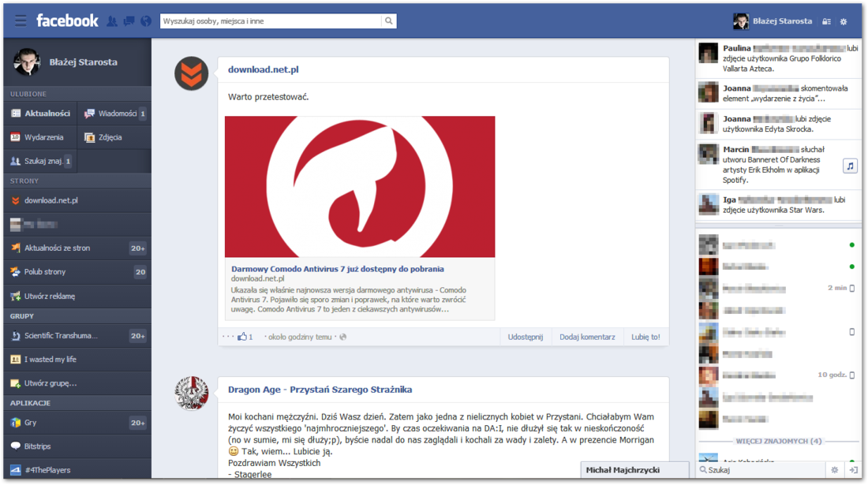This screenshot has height=485, width=868.
Task: Open friend requests icon in top bar
Action: 112,21
